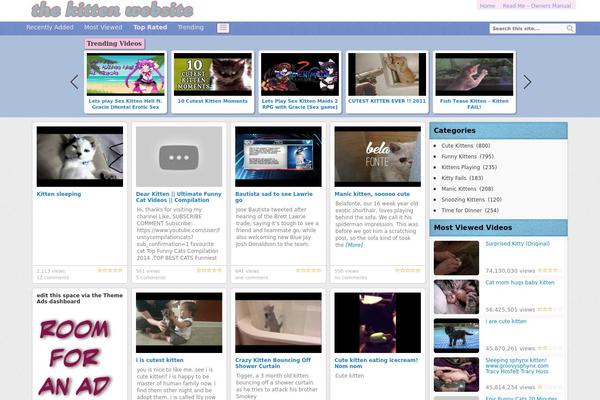Click star rating on Dear Kitten card
Screen dimensions: 600x400
(209, 270)
